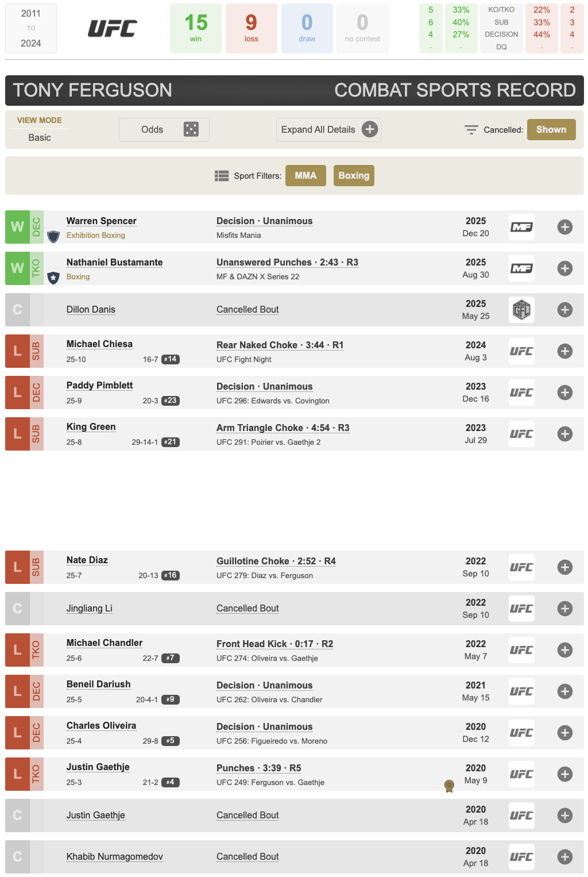588x877 pixels.
Task: Click the green 15 win stat box
Action: pyautogui.click(x=196, y=28)
